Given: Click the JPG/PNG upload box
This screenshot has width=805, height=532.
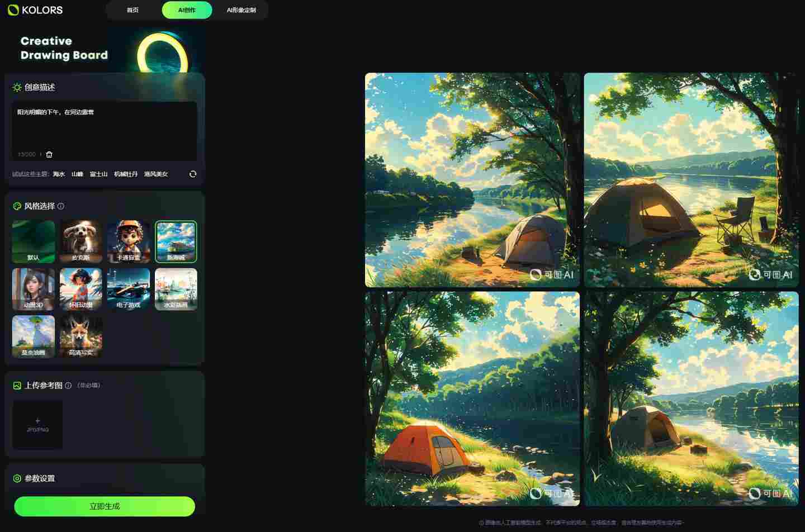Looking at the screenshot, I should [37, 425].
